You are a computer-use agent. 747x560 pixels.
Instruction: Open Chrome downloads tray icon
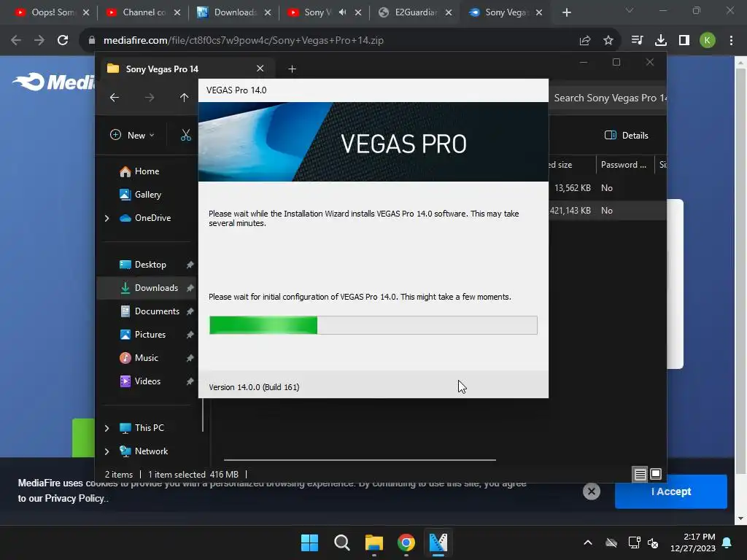tap(661, 41)
